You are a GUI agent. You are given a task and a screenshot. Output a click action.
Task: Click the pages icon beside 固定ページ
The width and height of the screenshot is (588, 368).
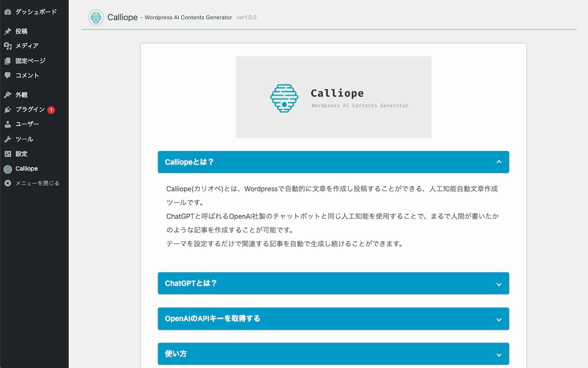pyautogui.click(x=8, y=61)
